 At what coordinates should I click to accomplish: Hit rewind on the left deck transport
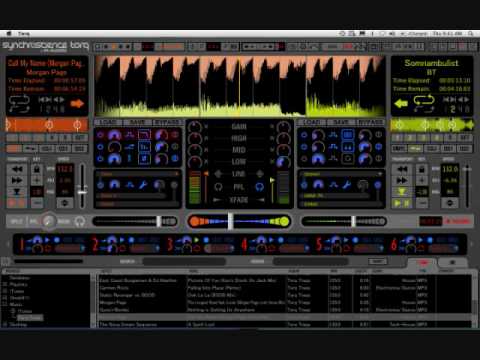(17, 169)
